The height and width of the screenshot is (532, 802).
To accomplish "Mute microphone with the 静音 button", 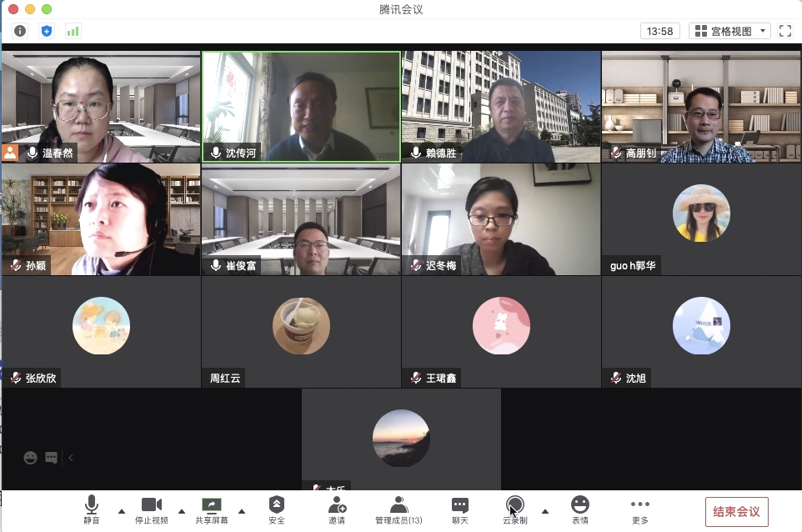I will 92,509.
